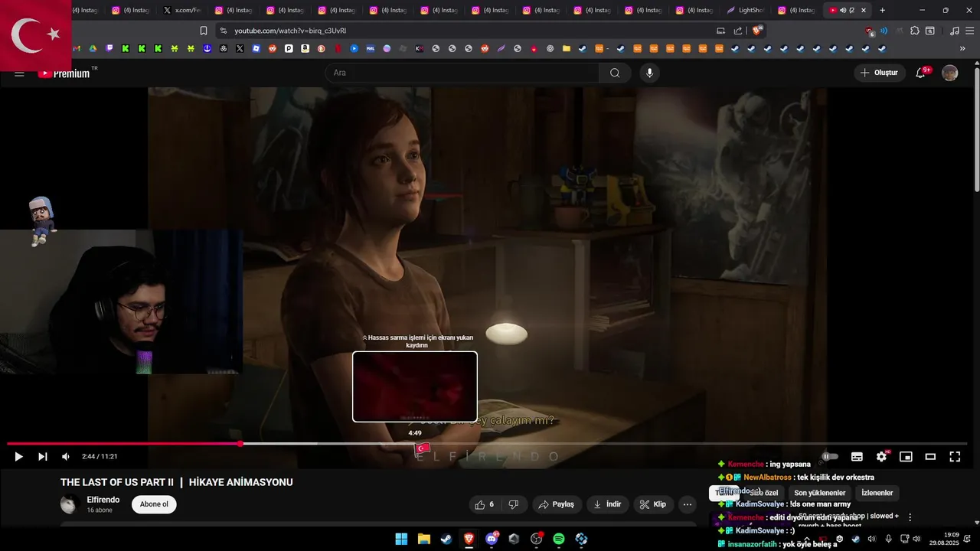Open more actions three-dot menu beside Klip
The width and height of the screenshot is (980, 551).
(688, 504)
